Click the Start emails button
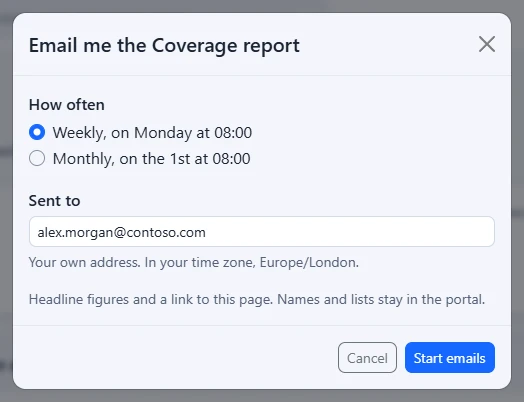 coord(450,358)
